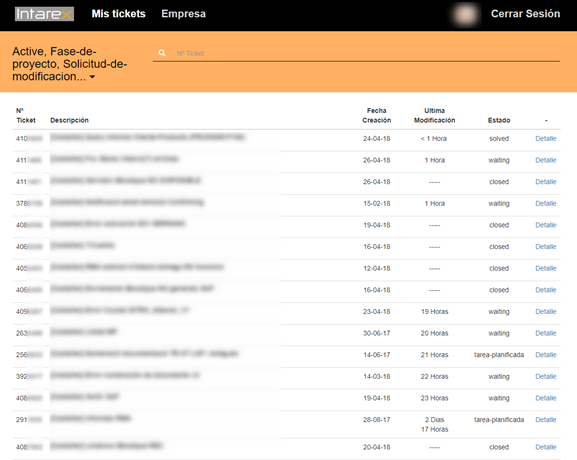The image size is (577, 460).
Task: Click the Ultima Modificación column header
Action: click(x=435, y=116)
